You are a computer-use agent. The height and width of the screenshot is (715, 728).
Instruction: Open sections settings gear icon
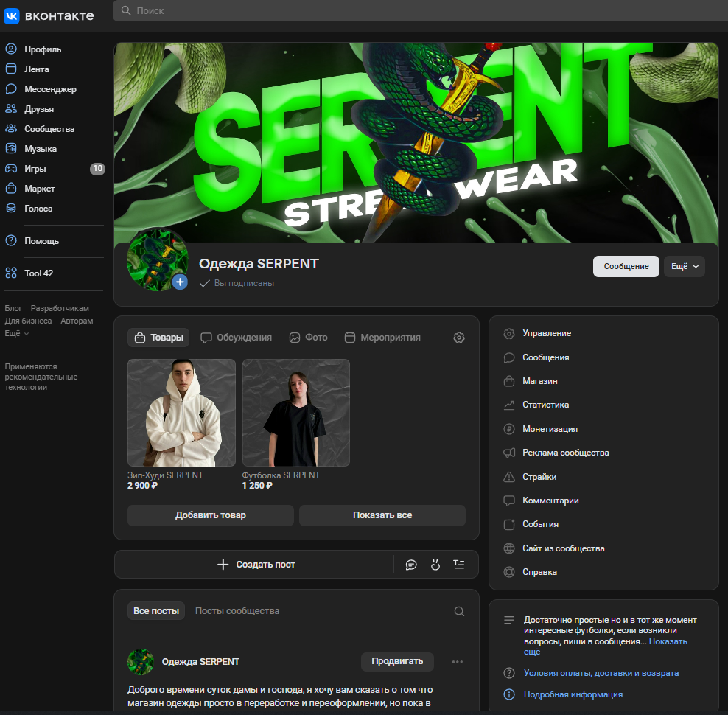pos(459,338)
